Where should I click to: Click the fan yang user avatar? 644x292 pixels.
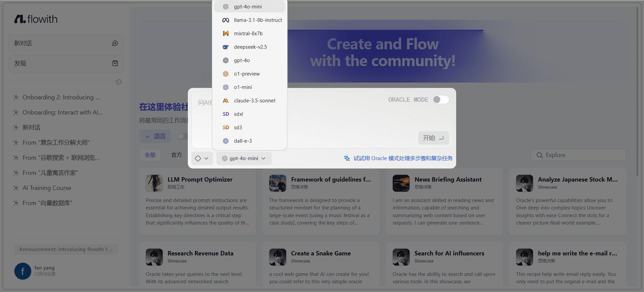pos(22,271)
